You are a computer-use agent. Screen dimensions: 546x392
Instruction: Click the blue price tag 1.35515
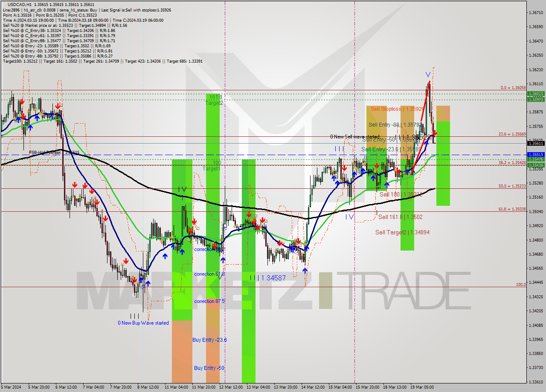click(536, 155)
